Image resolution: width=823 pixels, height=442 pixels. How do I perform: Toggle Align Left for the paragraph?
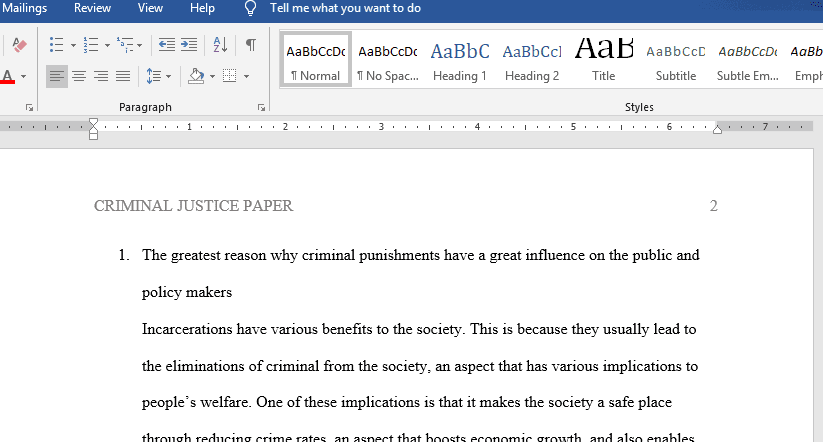[57, 77]
